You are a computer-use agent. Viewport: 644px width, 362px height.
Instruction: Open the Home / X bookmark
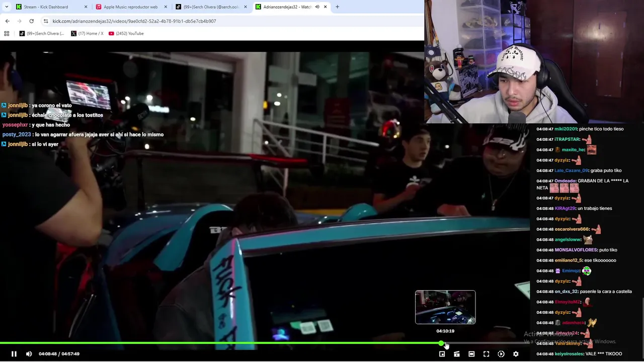87,34
